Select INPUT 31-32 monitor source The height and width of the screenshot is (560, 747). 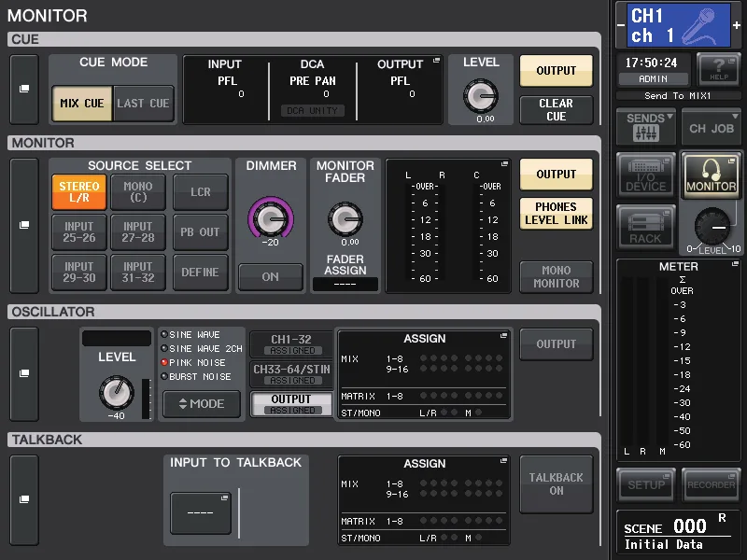pos(138,273)
